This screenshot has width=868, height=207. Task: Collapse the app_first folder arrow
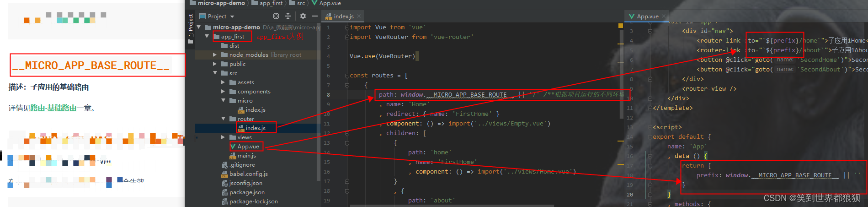pos(207,36)
